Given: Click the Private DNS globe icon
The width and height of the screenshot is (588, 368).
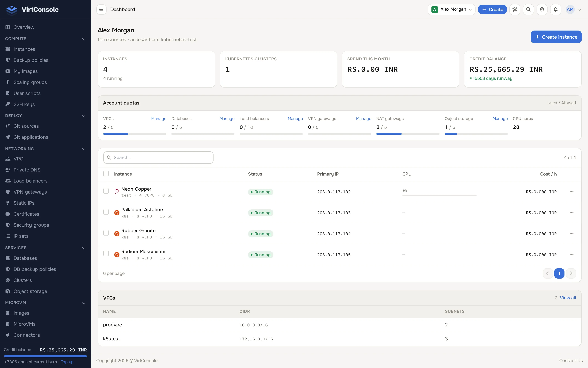Looking at the screenshot, I should coord(8,170).
